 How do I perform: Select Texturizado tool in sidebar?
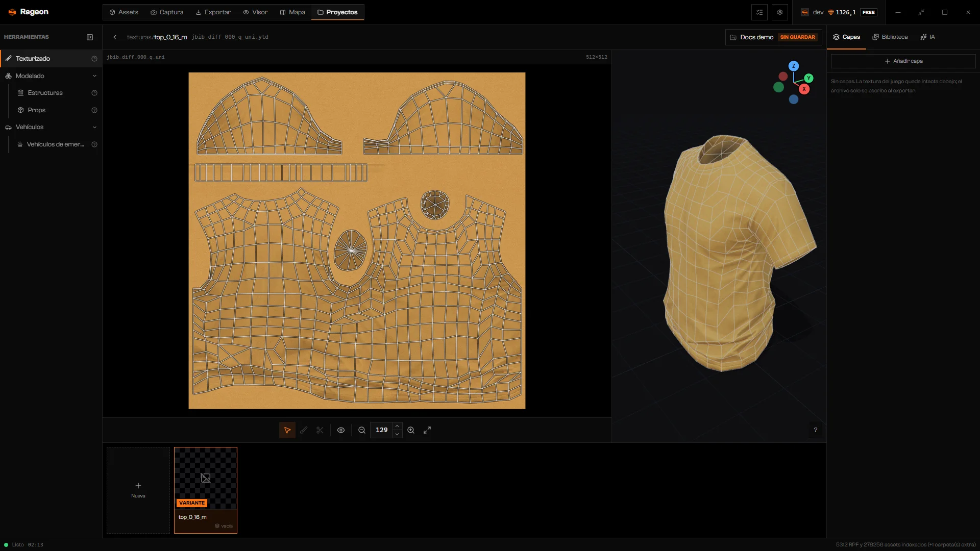51,59
